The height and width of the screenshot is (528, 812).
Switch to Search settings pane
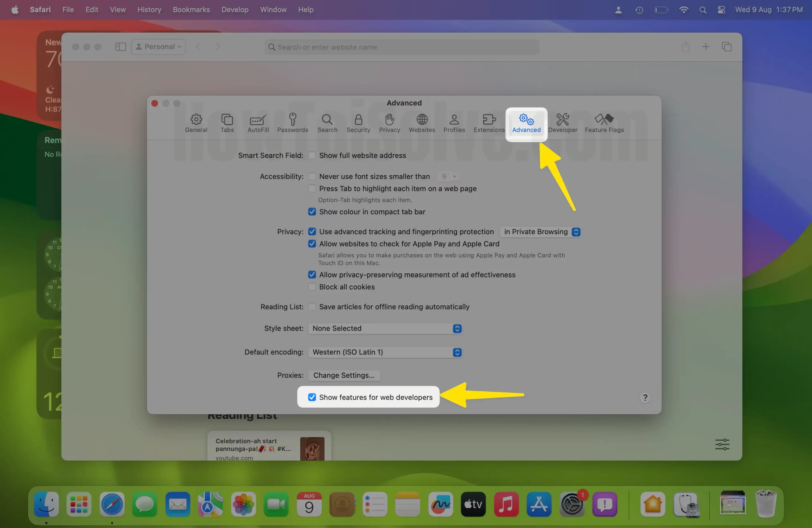click(x=327, y=123)
